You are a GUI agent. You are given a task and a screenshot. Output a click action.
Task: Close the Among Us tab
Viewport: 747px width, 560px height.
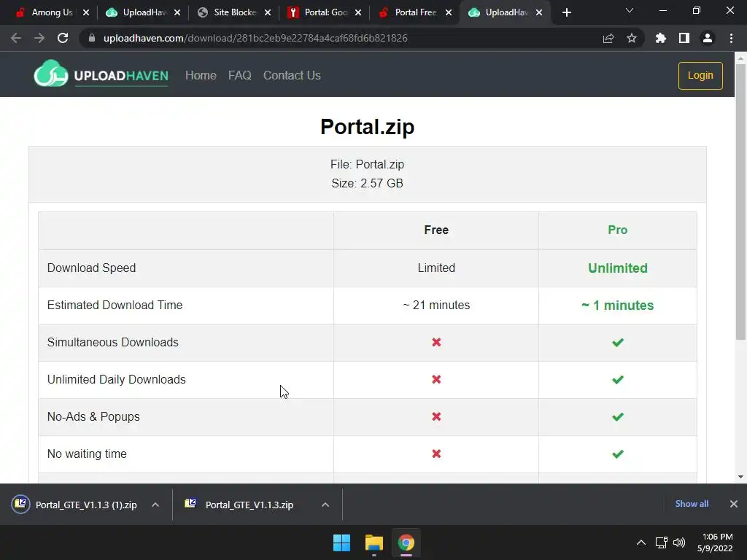pyautogui.click(x=86, y=12)
